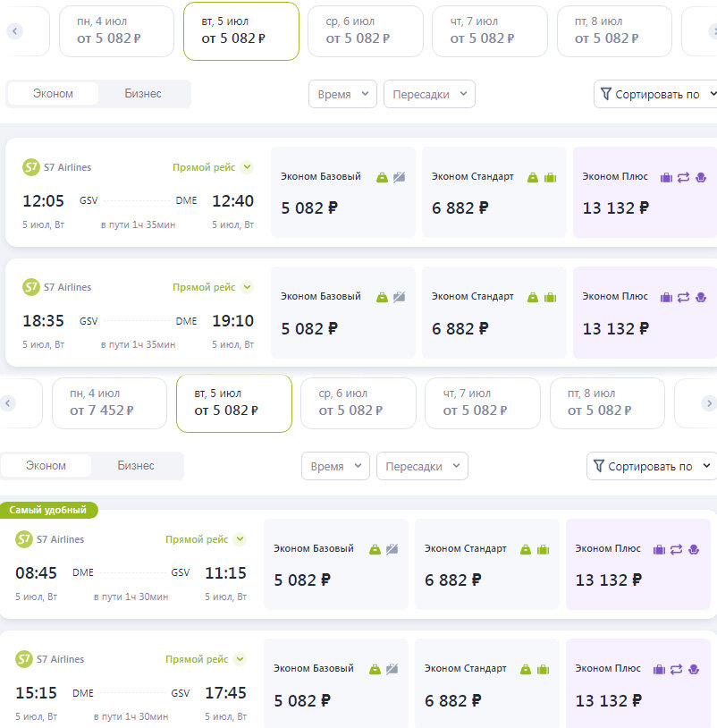Click S7 logo on 12:05 flight
717x728 pixels.
[x=31, y=167]
